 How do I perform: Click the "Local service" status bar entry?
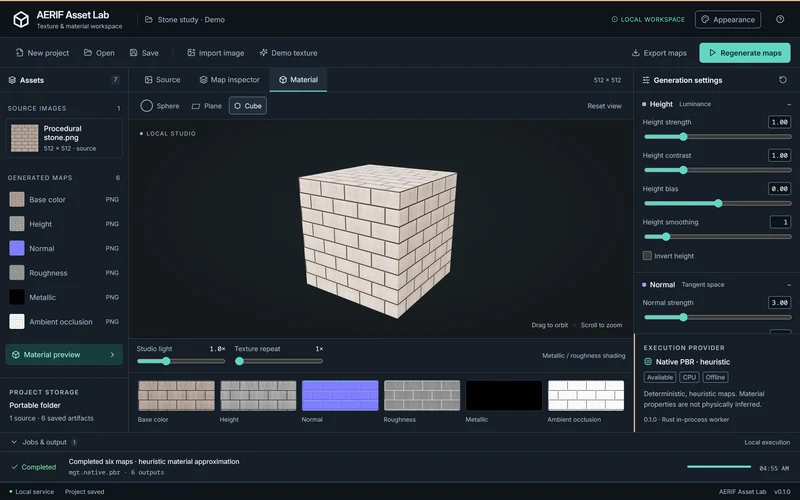pyautogui.click(x=32, y=492)
